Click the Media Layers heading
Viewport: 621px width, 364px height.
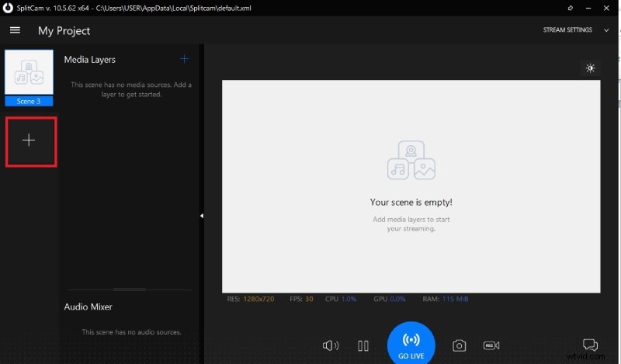(90, 60)
